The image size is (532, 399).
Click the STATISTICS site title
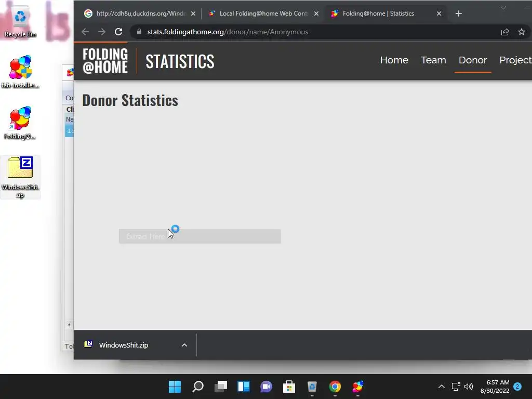[x=180, y=61]
